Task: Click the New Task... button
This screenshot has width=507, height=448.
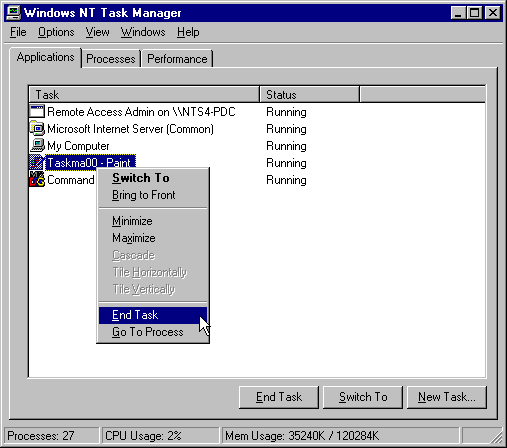Action: pos(447,397)
